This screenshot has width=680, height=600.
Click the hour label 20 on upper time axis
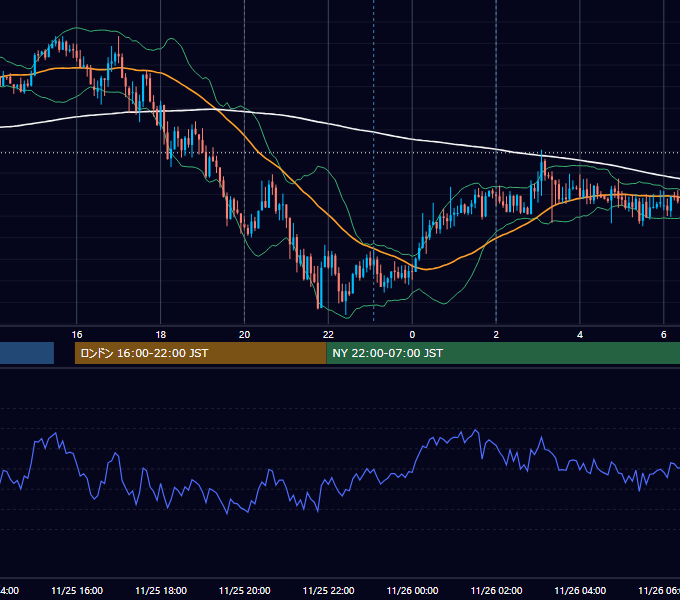pos(245,335)
